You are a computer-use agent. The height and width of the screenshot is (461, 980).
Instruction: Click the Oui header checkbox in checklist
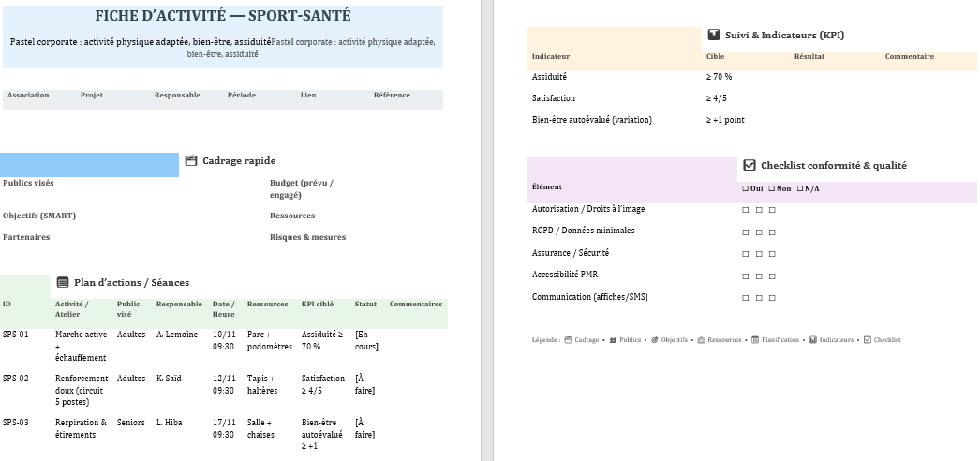tap(745, 188)
